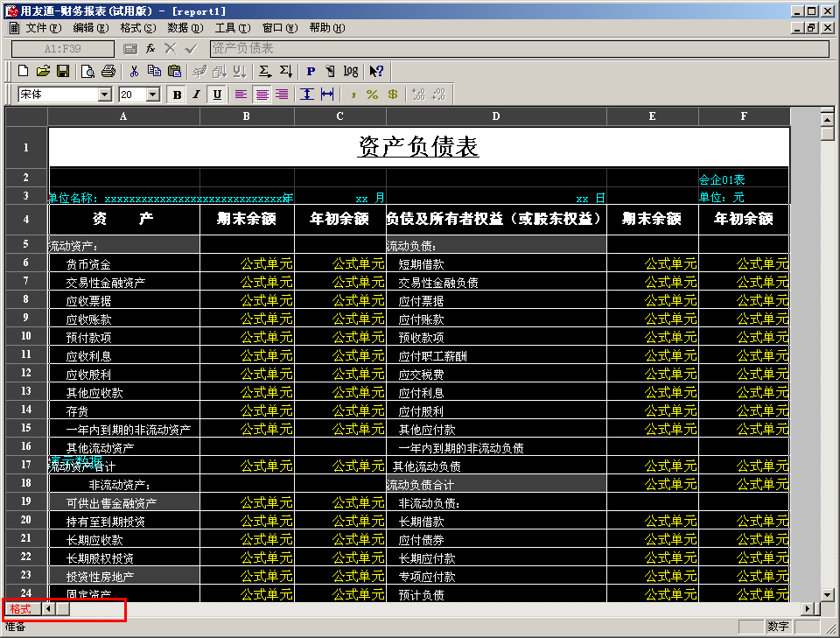
Task: Expand the font size 20 dropdown
Action: click(153, 95)
